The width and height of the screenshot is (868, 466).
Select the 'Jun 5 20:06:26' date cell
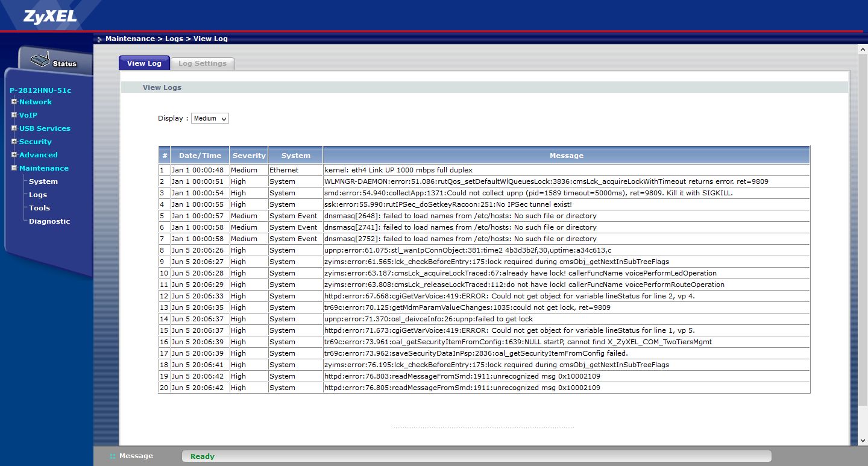pos(200,250)
